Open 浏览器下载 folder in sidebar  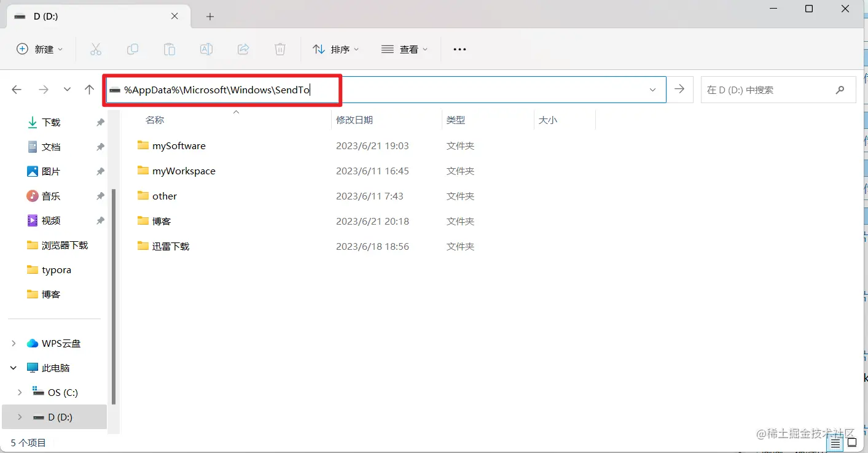(x=58, y=246)
